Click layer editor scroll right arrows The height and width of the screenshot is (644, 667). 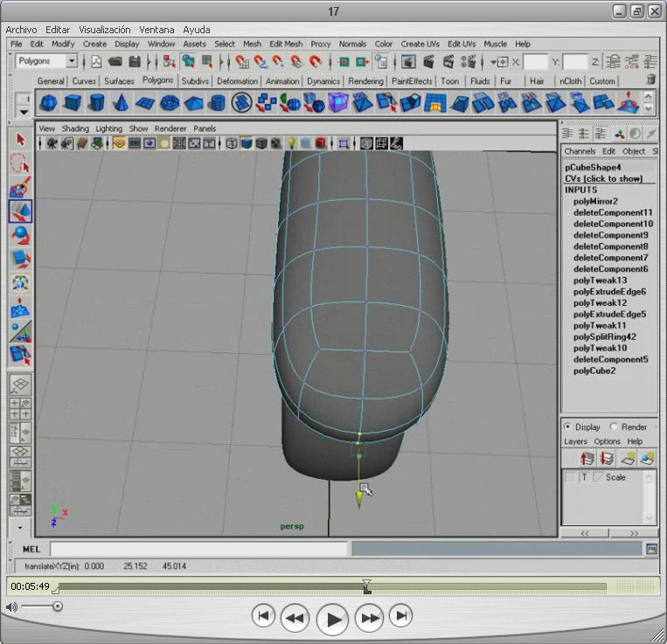[x=634, y=533]
